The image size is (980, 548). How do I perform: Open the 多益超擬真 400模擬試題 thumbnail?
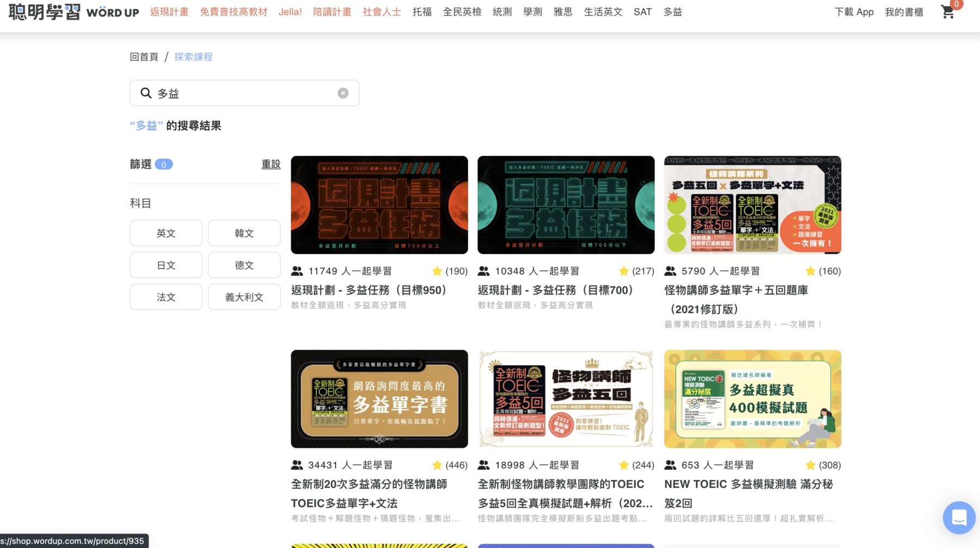(x=753, y=399)
